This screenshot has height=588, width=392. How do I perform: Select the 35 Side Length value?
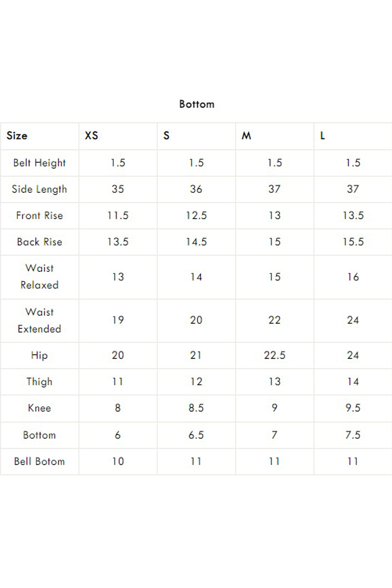click(118, 189)
